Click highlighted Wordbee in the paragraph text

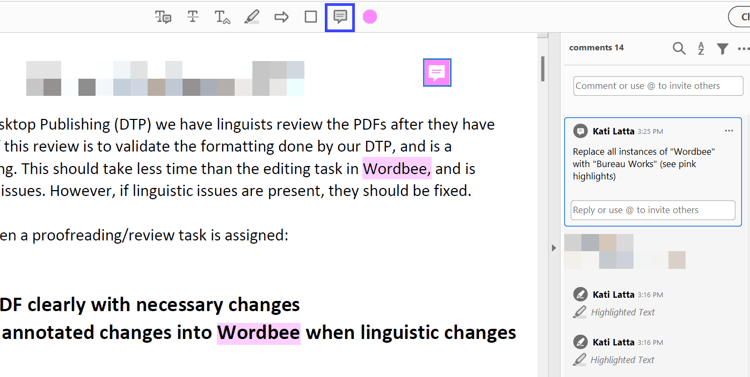pyautogui.click(x=397, y=168)
